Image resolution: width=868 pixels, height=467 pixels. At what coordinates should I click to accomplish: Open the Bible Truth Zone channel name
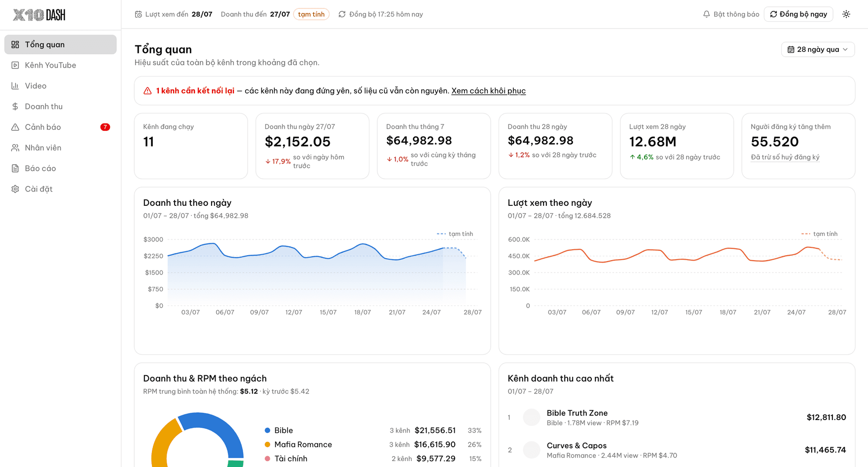(577, 413)
